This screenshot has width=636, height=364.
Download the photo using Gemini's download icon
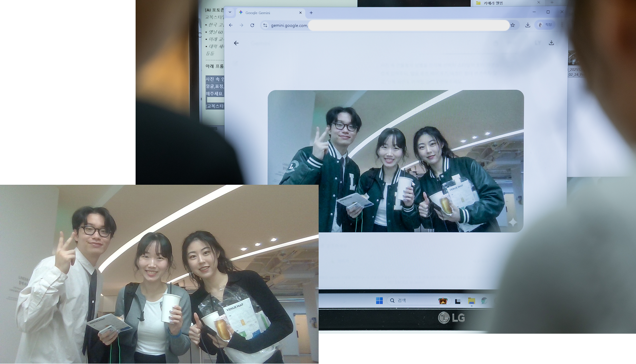[x=551, y=42]
